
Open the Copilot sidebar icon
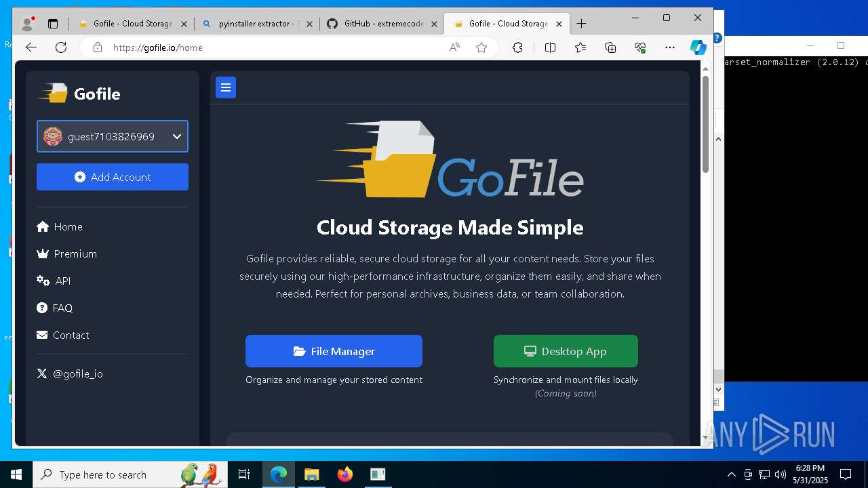pyautogui.click(x=698, y=47)
